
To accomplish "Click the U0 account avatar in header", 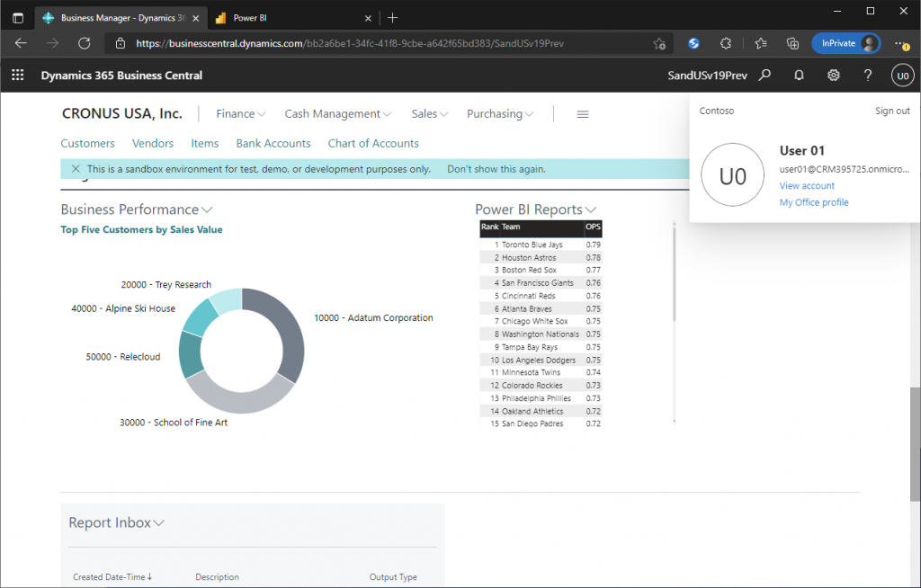I will [903, 76].
